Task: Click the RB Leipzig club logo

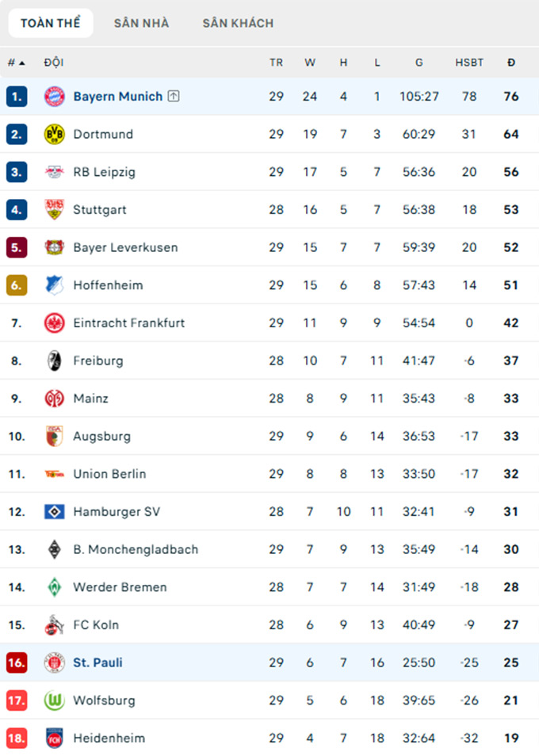Action: [x=54, y=172]
